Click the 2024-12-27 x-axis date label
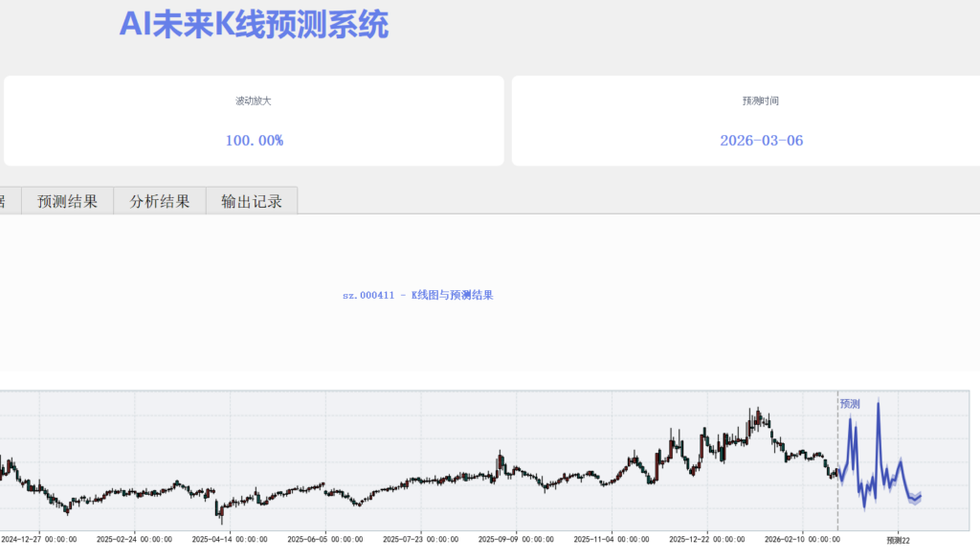 point(39,540)
